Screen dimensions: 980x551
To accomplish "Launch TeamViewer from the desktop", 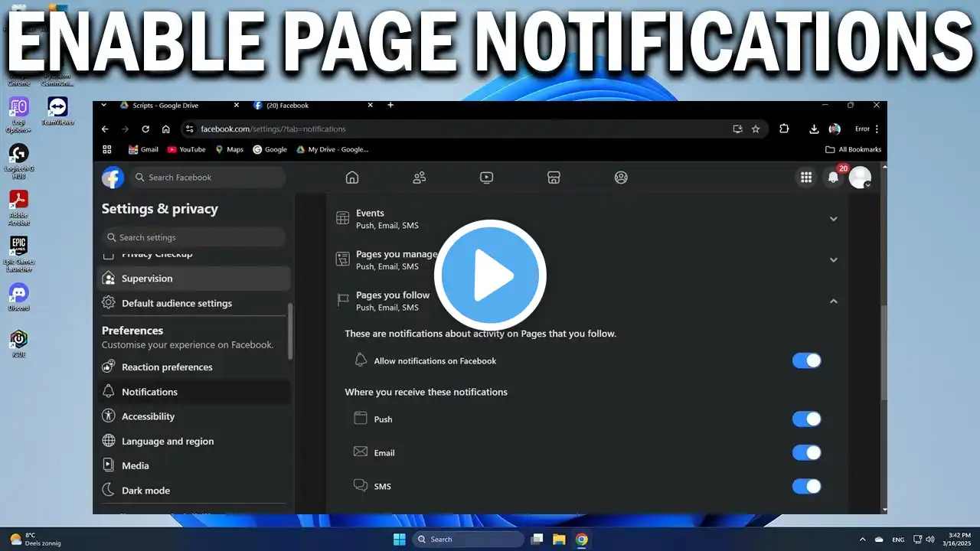I will point(57,111).
